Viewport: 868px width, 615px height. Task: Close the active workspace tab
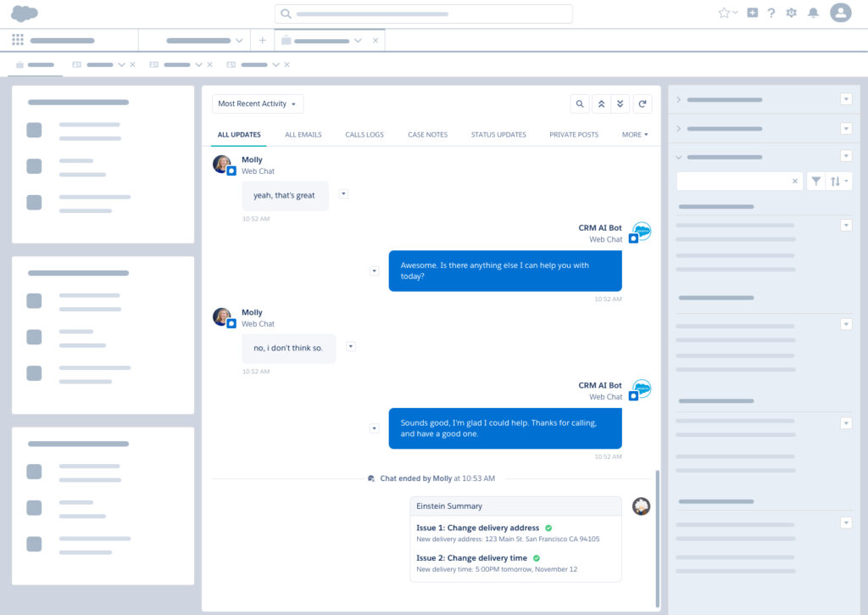376,41
